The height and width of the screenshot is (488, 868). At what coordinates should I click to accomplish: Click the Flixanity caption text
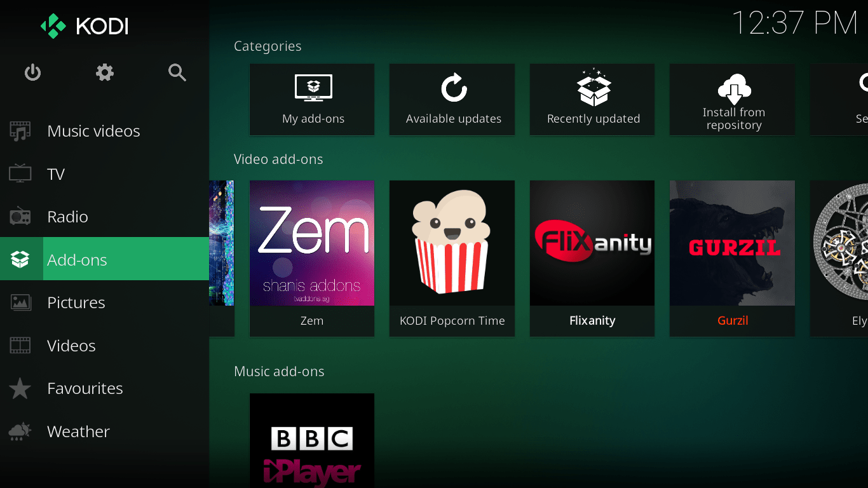(592, 321)
